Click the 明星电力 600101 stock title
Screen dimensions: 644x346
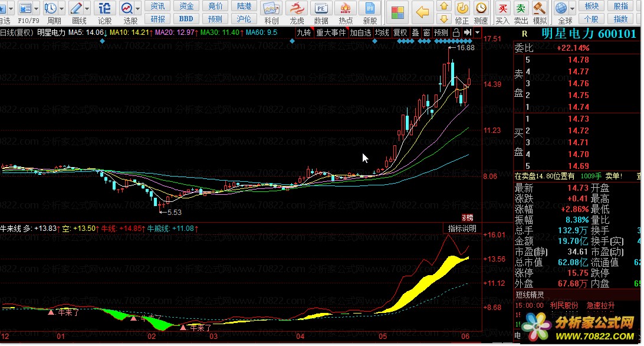589,33
